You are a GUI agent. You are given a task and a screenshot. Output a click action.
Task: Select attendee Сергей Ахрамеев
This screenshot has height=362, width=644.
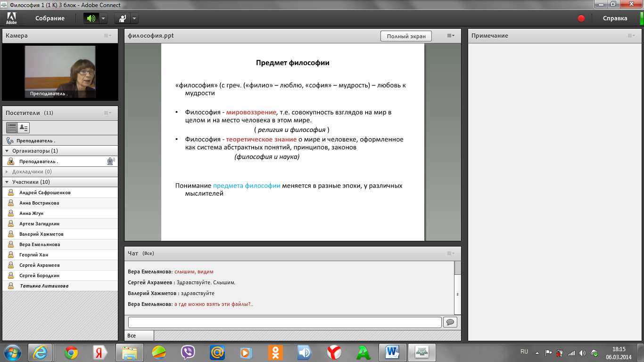pos(60,265)
